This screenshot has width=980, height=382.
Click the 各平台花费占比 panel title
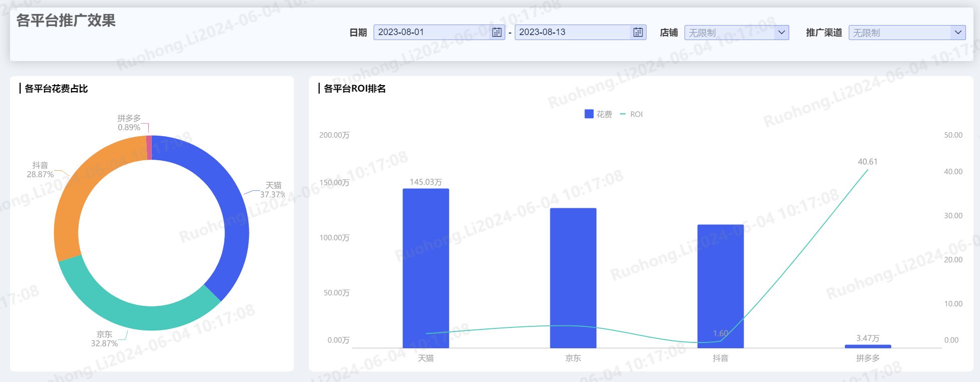(56, 89)
